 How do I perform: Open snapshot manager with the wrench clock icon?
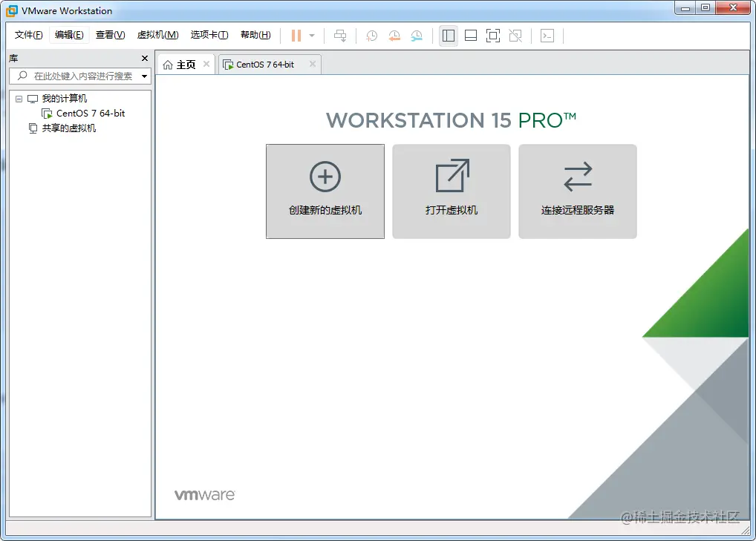coord(417,36)
